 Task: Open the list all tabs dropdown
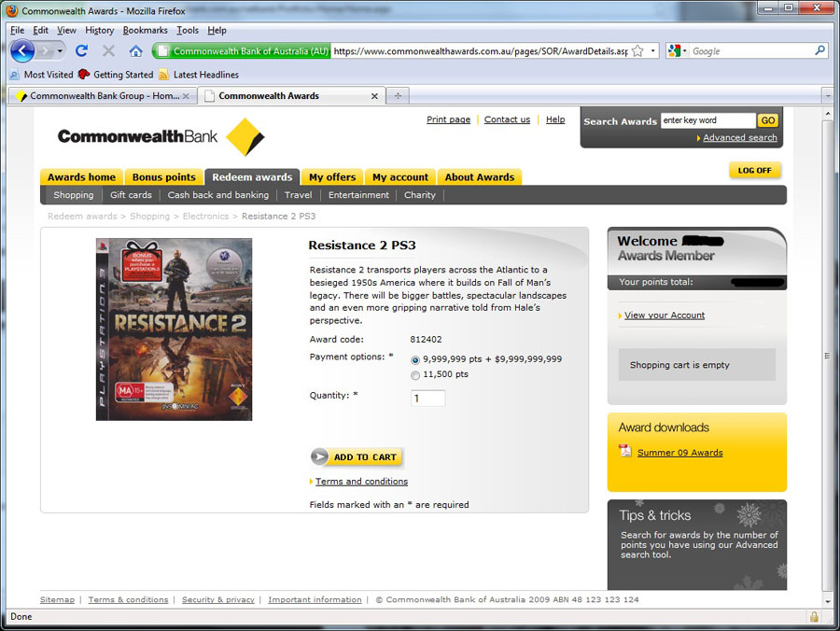[x=827, y=96]
